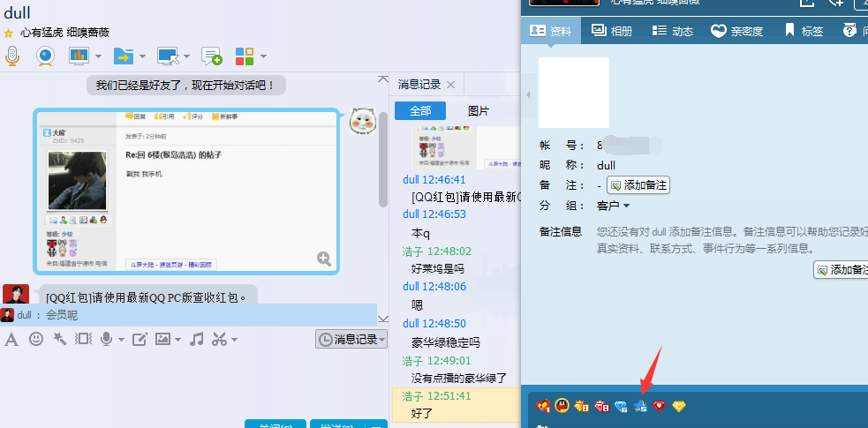This screenshot has width=868, height=428.
Task: Open the forum screenshot image in chat
Action: pyautogui.click(x=186, y=191)
